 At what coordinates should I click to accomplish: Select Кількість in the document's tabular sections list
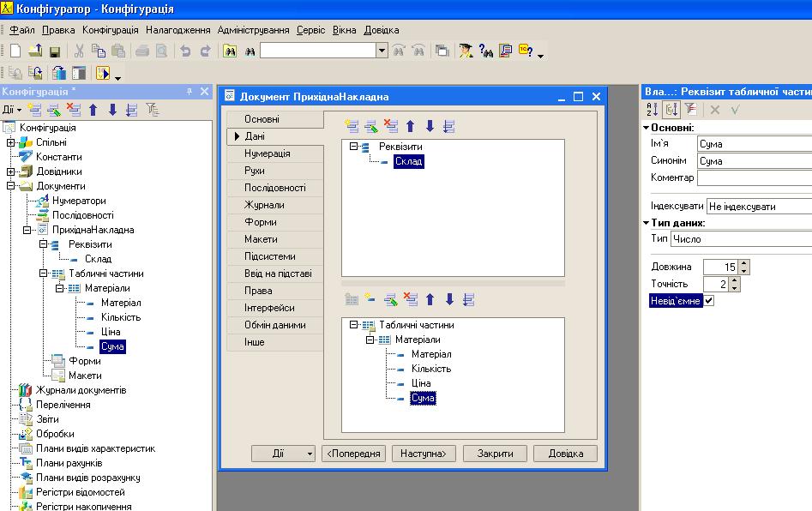(x=430, y=369)
